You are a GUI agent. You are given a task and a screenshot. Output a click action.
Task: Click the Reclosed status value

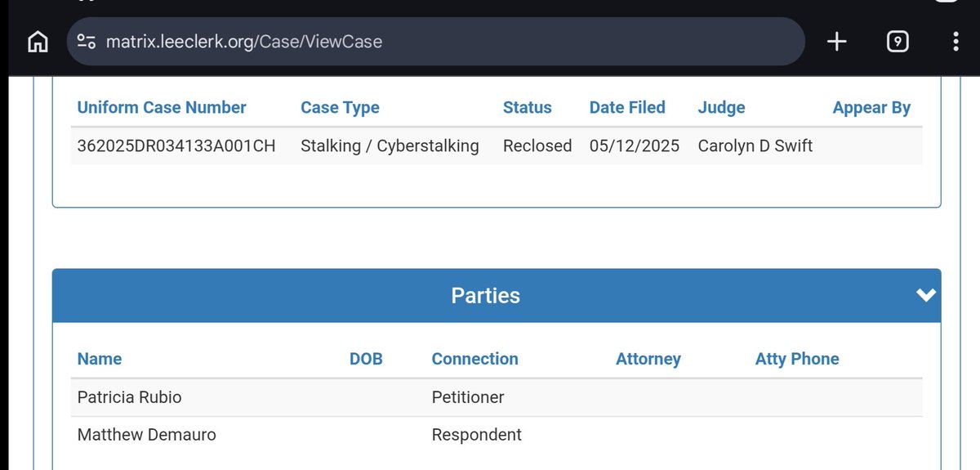coord(537,145)
